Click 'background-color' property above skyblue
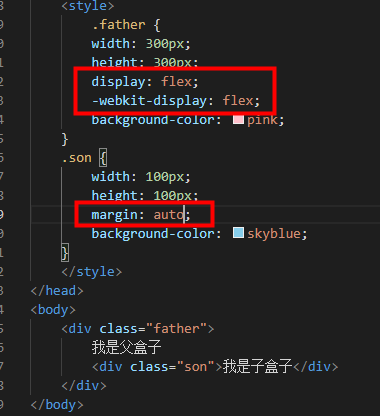Screen dimensions: 380x416 (x=153, y=234)
